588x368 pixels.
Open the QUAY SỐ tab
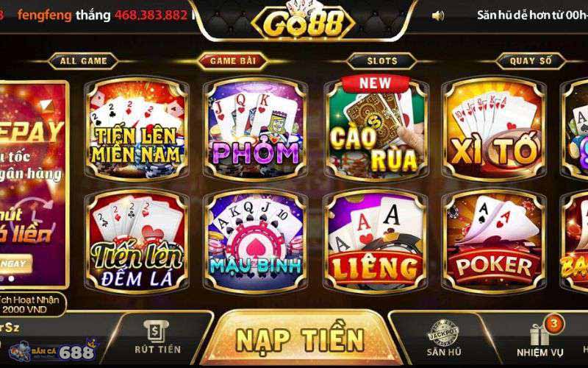tap(531, 61)
